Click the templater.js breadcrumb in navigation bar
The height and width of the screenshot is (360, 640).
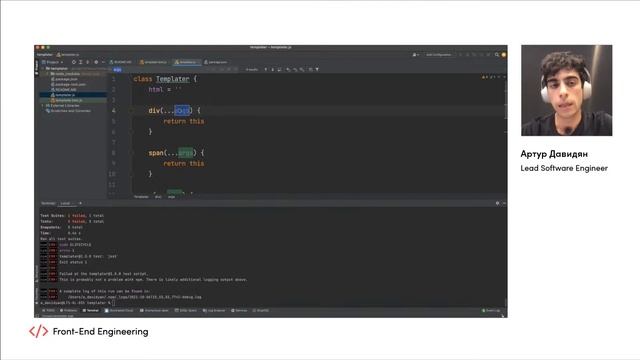click(68, 54)
